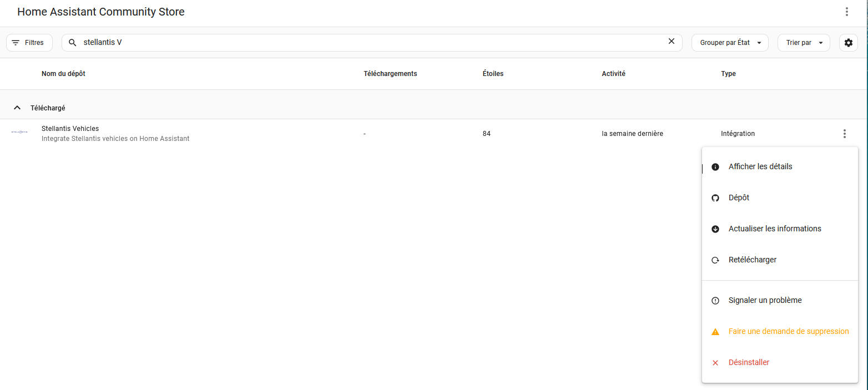Click the download arrow icon beside Actualiser

(715, 229)
